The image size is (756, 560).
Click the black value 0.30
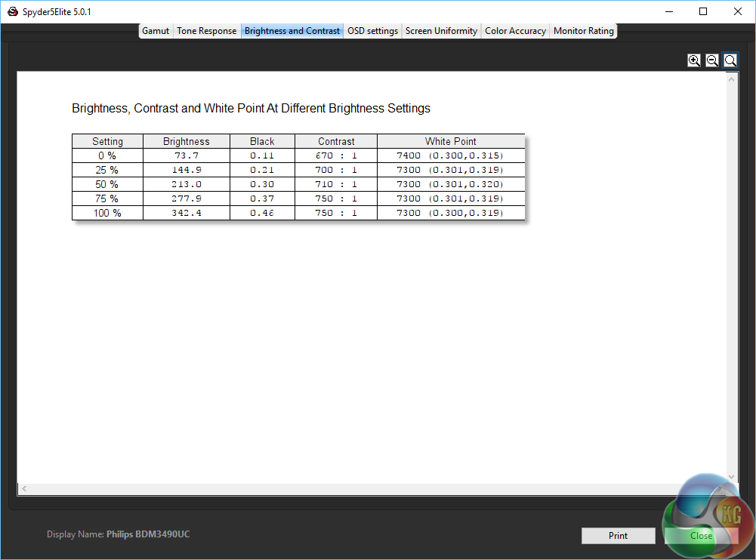262,184
